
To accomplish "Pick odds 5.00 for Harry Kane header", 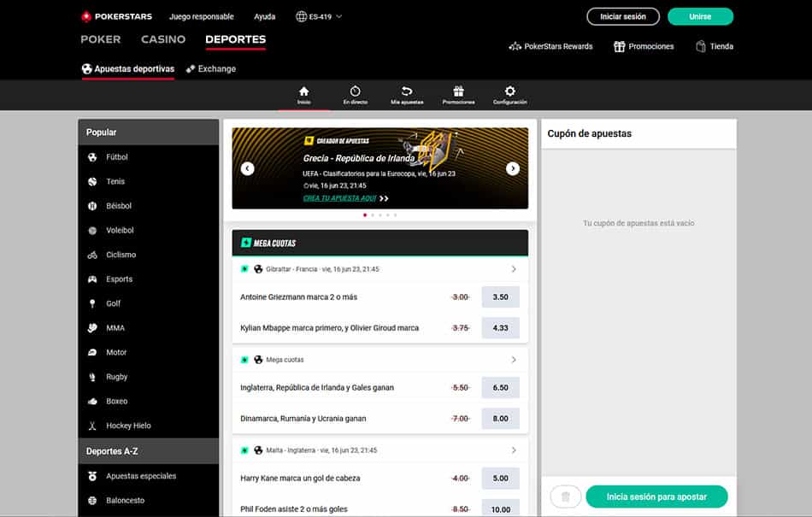I will click(x=500, y=479).
